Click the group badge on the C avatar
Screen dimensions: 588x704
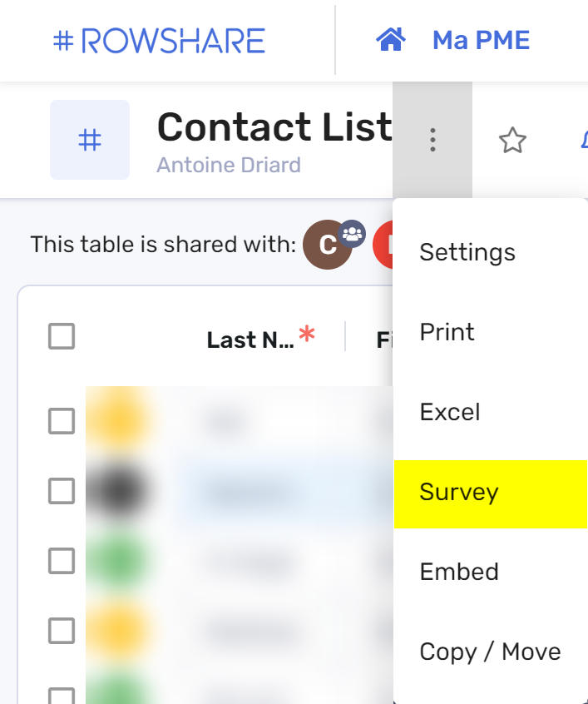(x=352, y=234)
